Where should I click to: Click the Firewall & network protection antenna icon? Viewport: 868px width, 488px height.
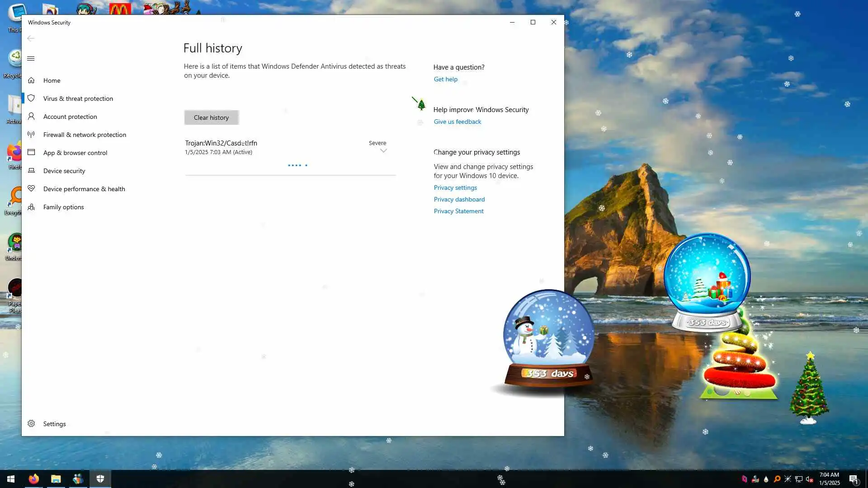pyautogui.click(x=31, y=135)
